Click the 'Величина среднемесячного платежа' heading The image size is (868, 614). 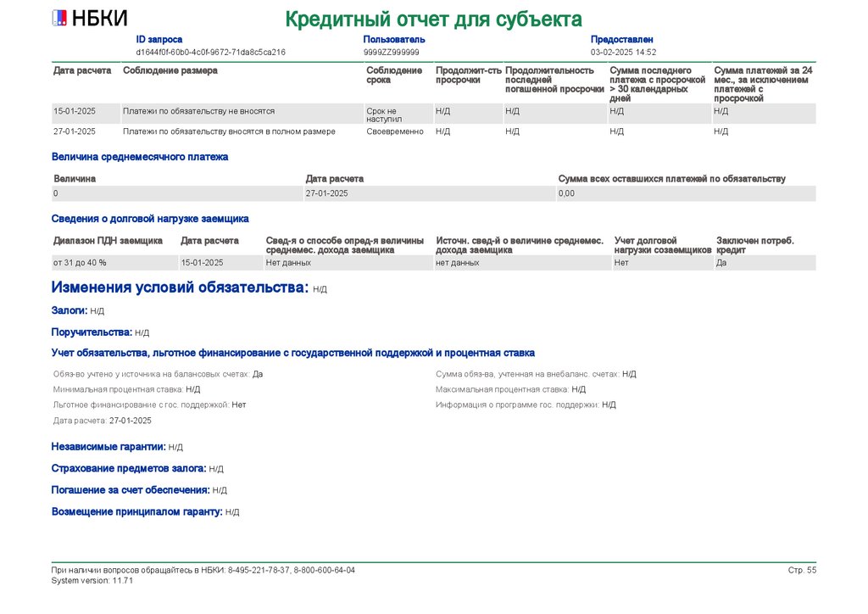click(140, 157)
